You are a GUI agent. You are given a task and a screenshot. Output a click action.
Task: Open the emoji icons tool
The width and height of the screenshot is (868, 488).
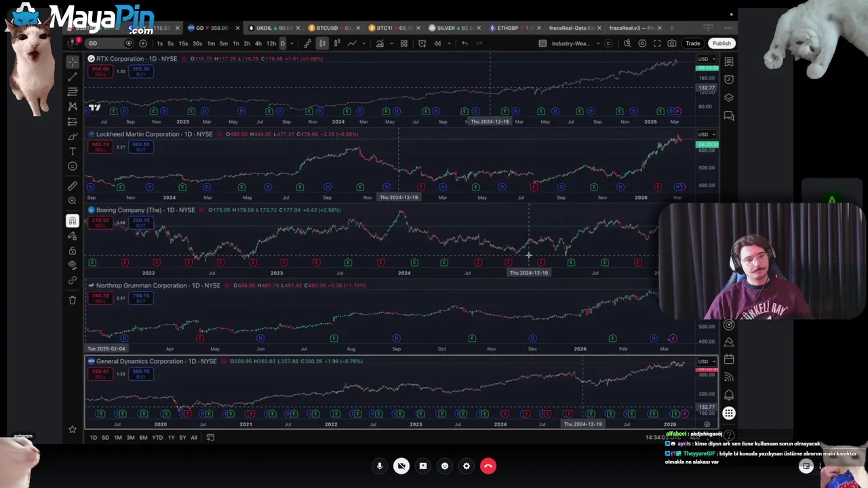(x=73, y=166)
